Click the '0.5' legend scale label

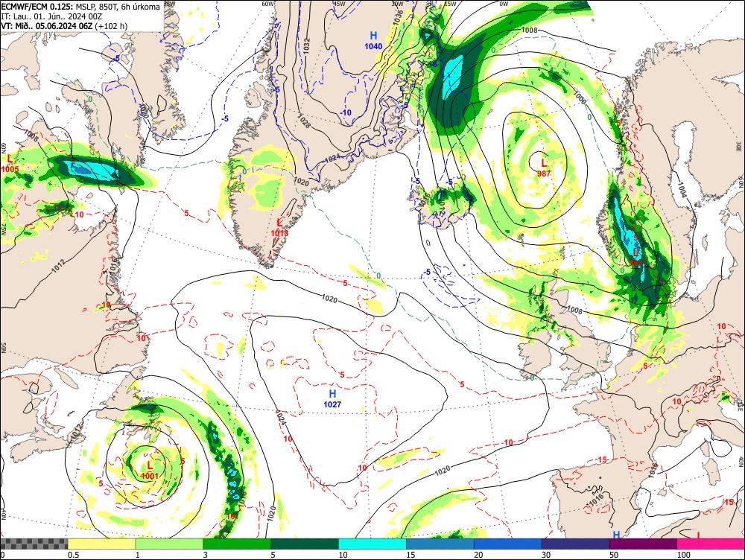[x=73, y=555]
